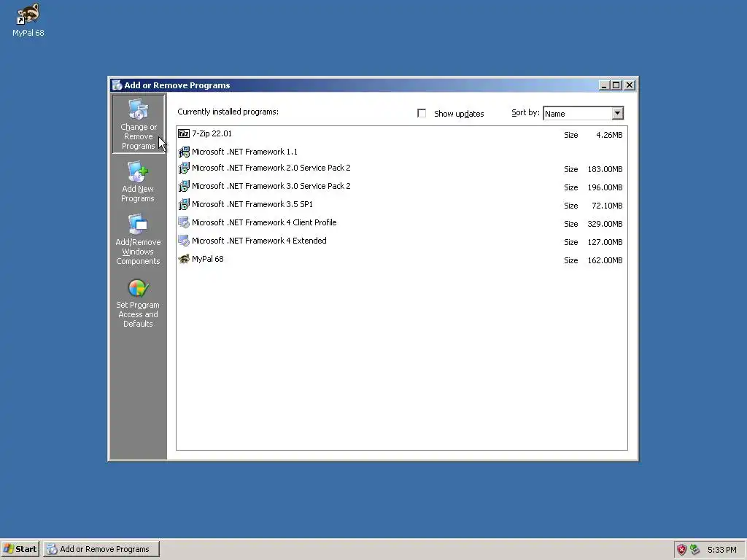
Task: Open the Start menu button
Action: pos(20,549)
